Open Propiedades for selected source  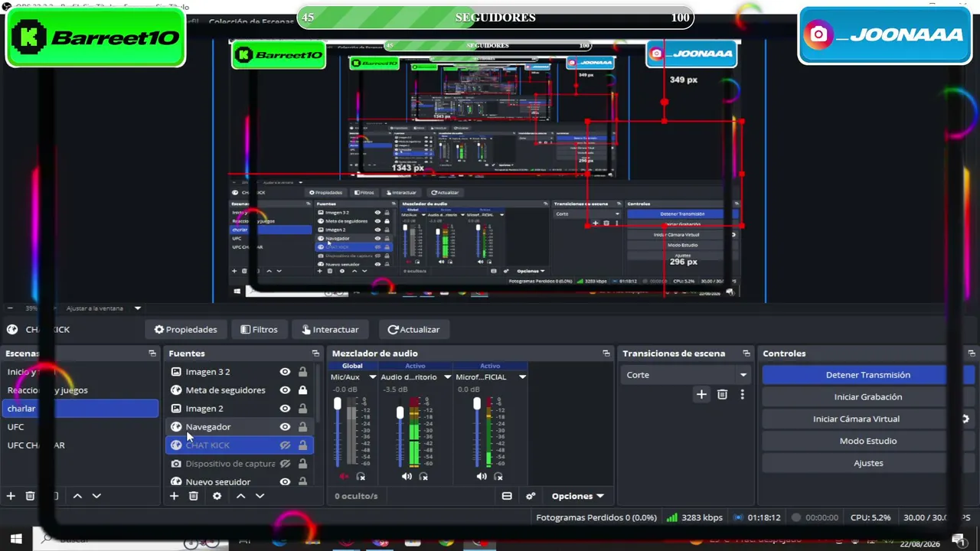pyautogui.click(x=185, y=330)
